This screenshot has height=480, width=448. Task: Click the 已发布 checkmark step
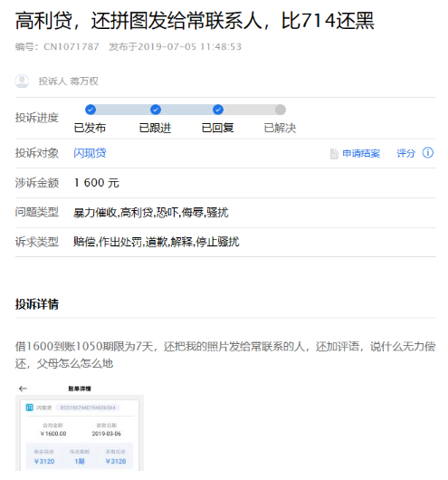tap(91, 110)
